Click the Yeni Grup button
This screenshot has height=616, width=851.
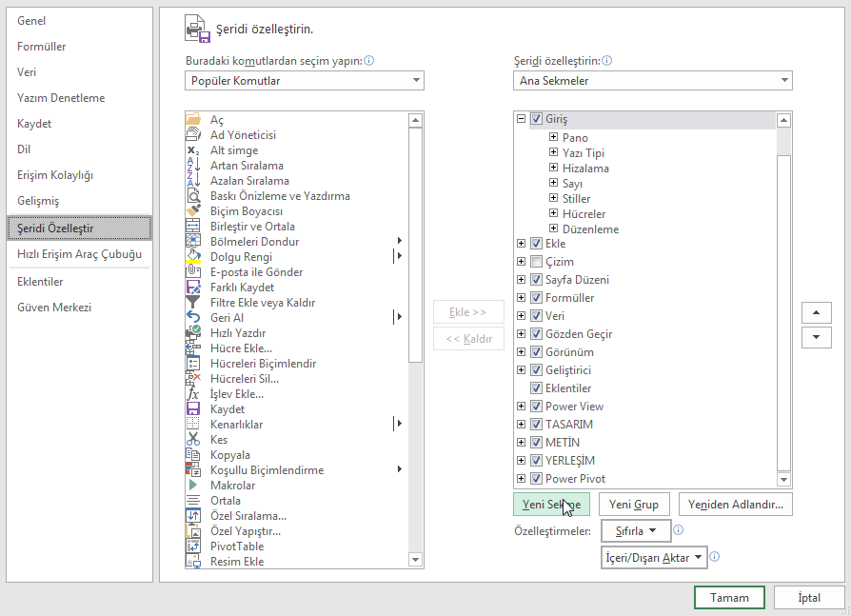(634, 505)
